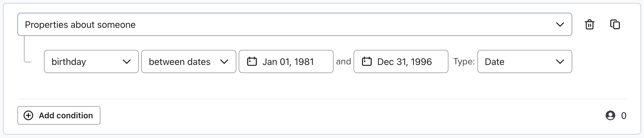
Task: Expand the Date type chevron arrow
Action: point(560,61)
